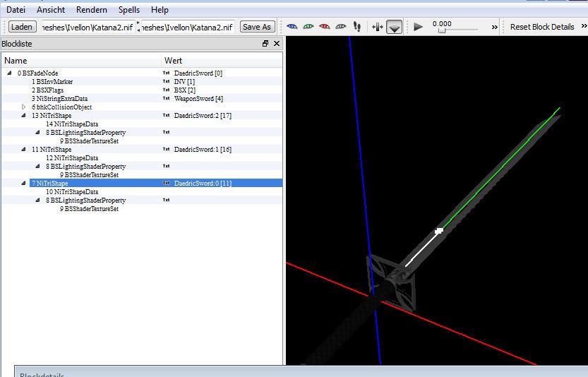Click the green eye view icon
588x377 pixels.
[x=308, y=27]
